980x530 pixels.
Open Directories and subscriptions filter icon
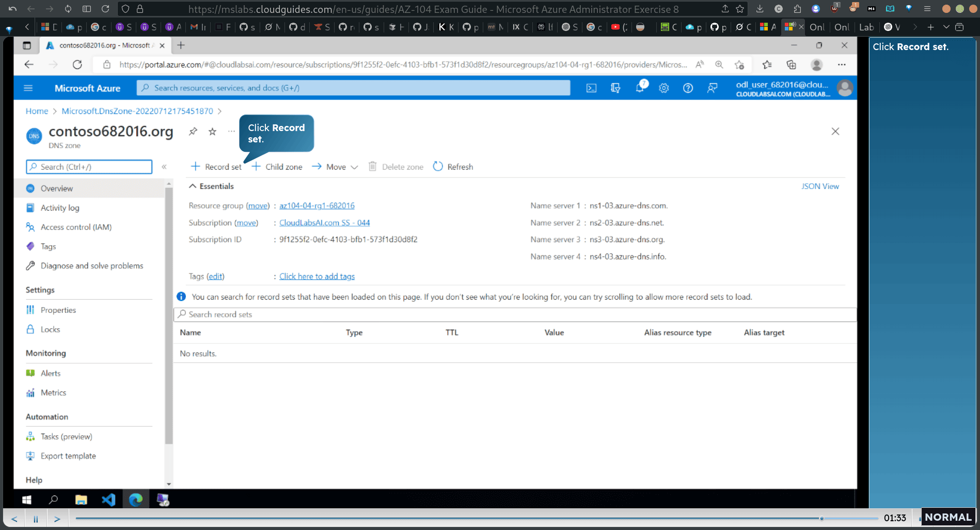(615, 88)
